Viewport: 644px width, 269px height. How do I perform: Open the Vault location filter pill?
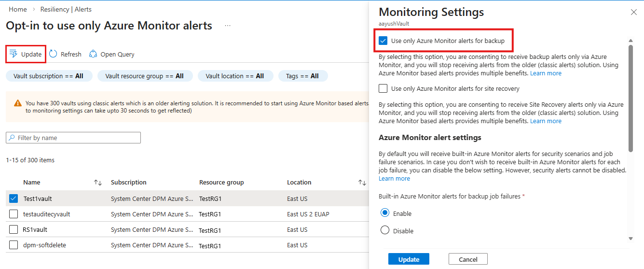click(x=235, y=76)
